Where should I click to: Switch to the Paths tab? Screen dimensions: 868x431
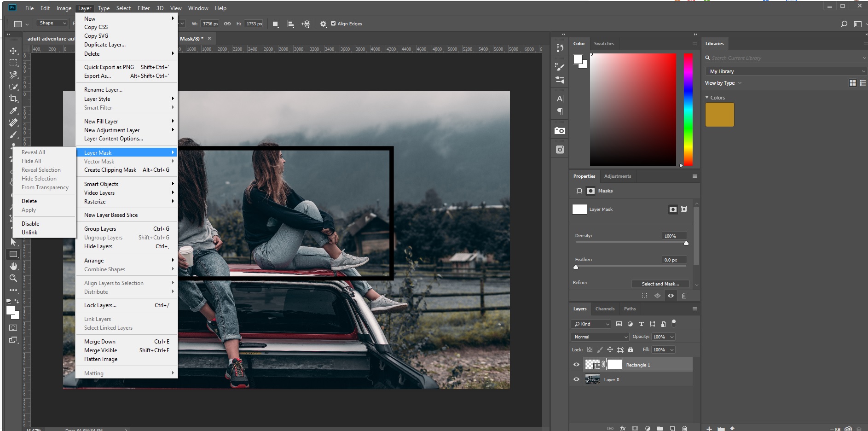[x=630, y=309]
